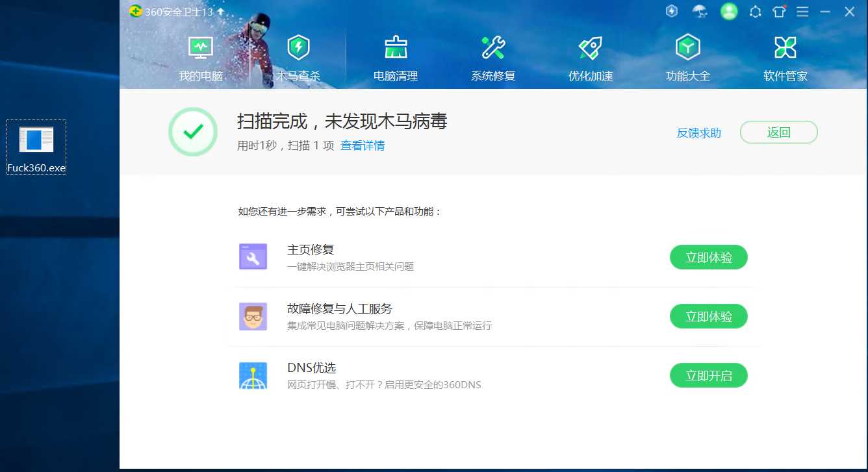Click the 360DNS description text

[384, 384]
